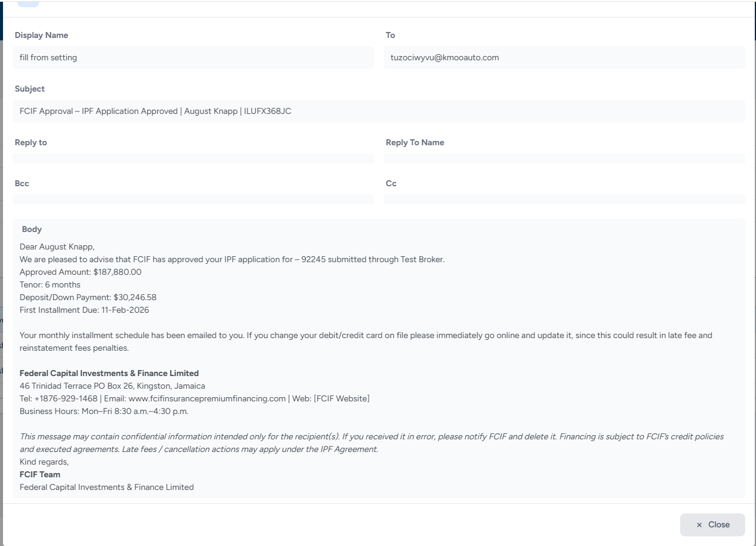Click the 'Dear August Knapp' greeting
The height and width of the screenshot is (546, 756).
57,246
